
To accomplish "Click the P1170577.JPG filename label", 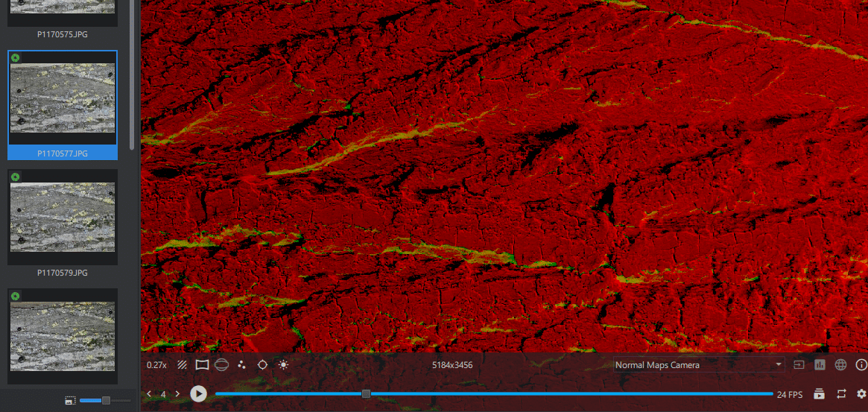I will pyautogui.click(x=63, y=153).
